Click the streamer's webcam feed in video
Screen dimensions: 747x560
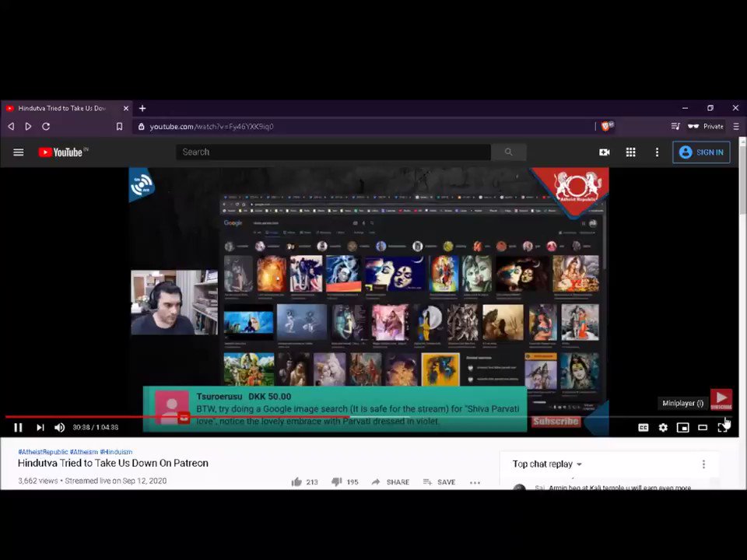174,303
